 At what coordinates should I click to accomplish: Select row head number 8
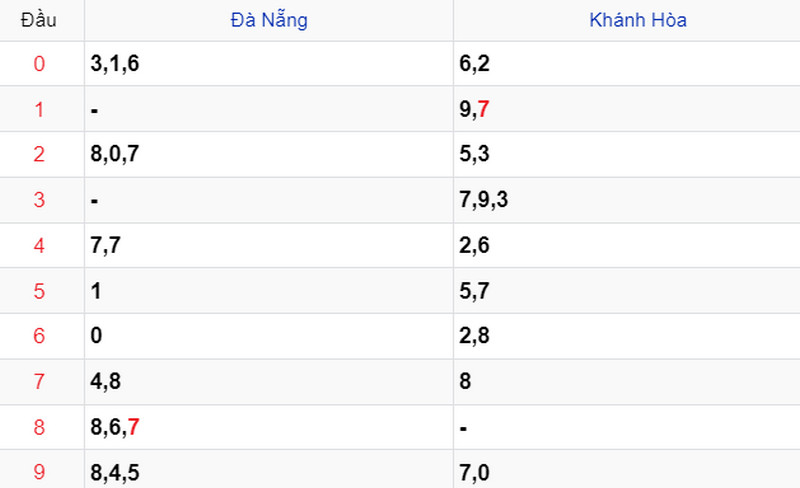pos(39,427)
